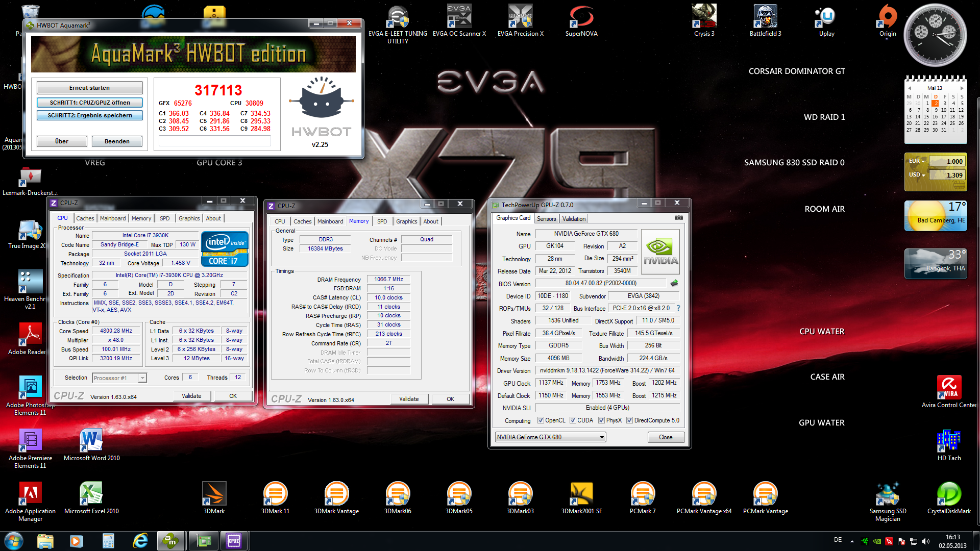Click Core Voltage value 1.458 V
Image resolution: width=980 pixels, height=551 pixels.
coord(180,263)
